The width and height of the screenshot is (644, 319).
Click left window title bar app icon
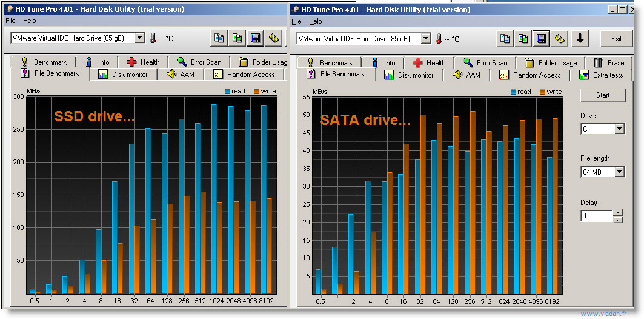(x=9, y=8)
